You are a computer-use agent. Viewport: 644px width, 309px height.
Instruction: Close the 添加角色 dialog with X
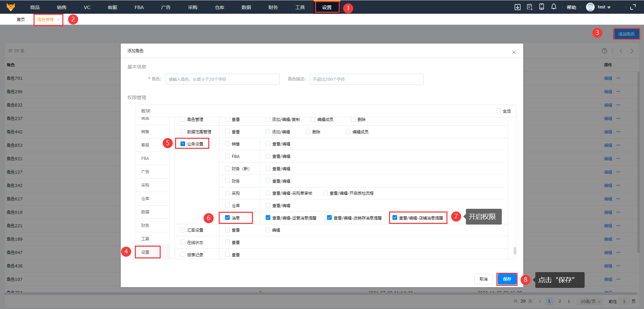pos(514,52)
